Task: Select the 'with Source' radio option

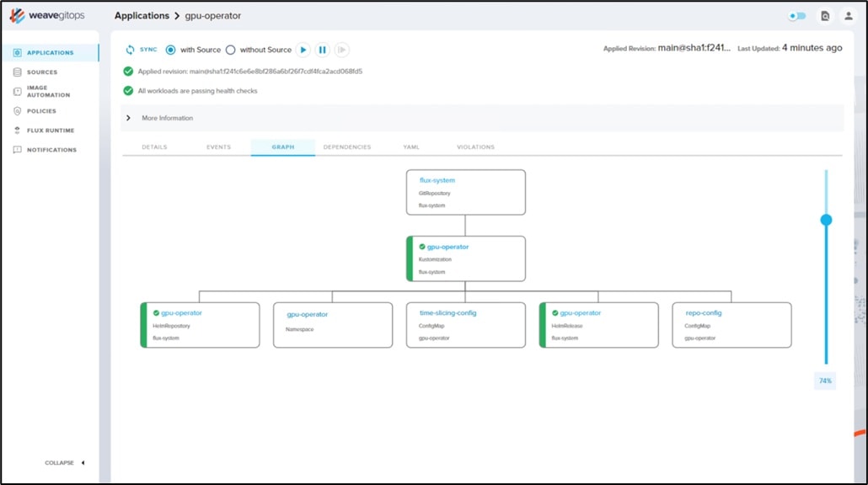Action: point(170,50)
